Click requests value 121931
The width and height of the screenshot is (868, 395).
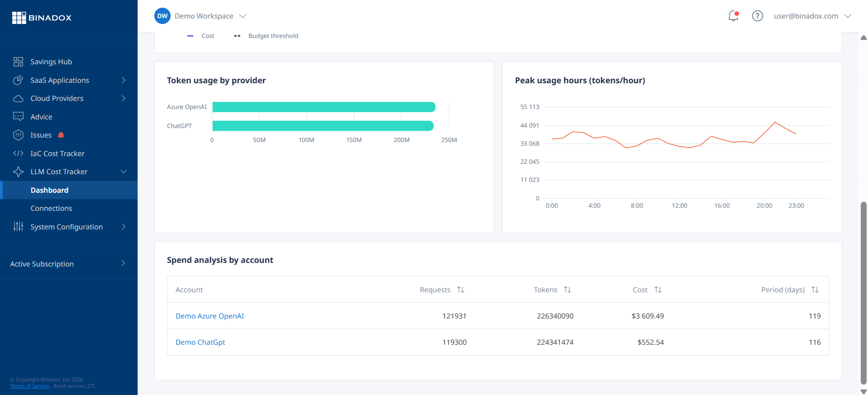[454, 316]
